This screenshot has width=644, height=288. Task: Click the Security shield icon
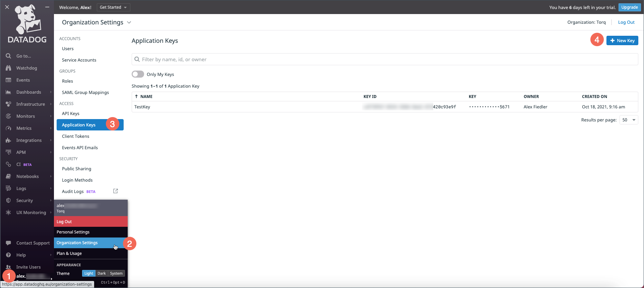8,200
